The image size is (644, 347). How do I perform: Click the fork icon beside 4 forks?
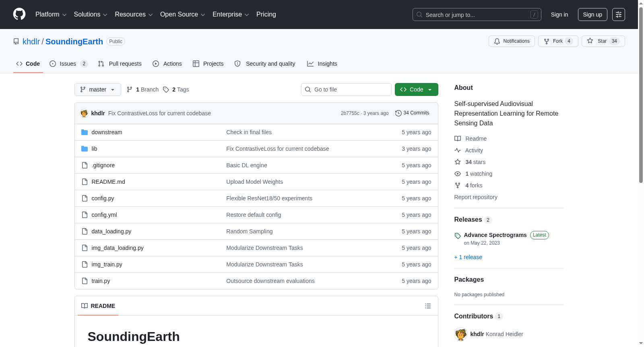coord(458,185)
